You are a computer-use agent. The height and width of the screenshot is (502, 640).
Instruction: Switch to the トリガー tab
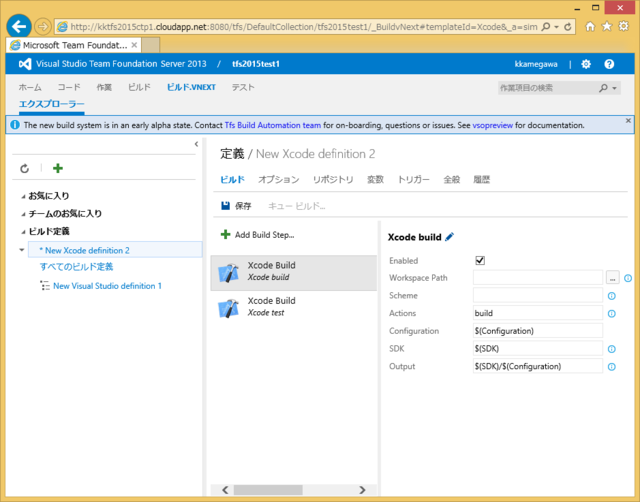[x=413, y=180]
